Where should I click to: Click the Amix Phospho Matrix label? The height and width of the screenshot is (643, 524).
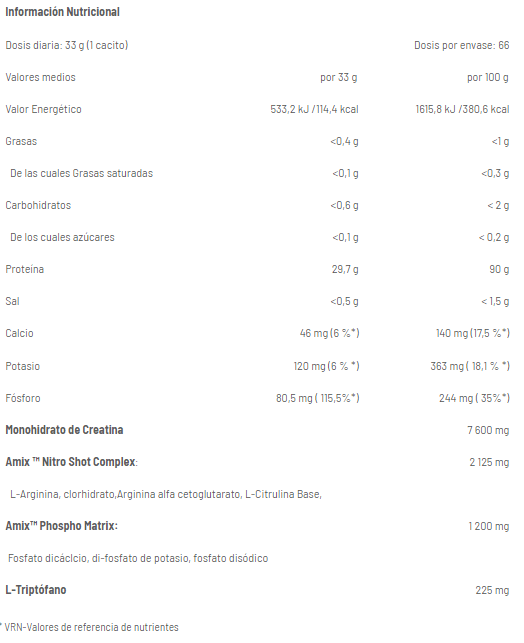[x=62, y=526]
